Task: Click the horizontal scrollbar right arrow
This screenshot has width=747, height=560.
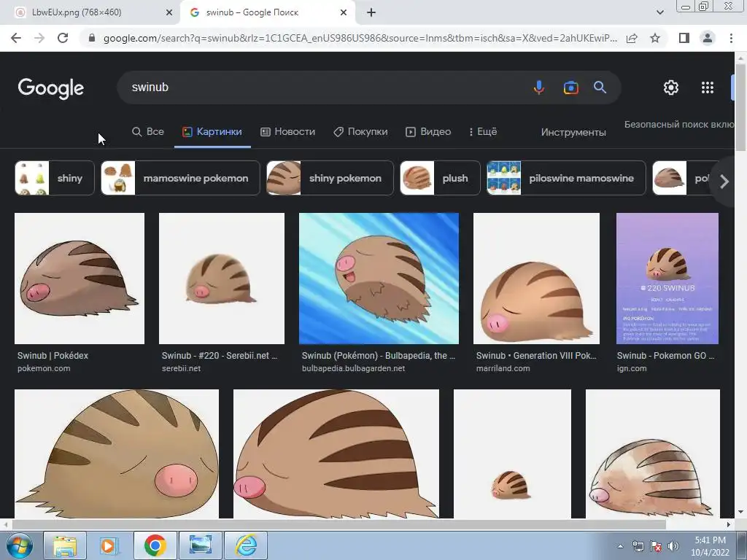Action: [x=729, y=524]
